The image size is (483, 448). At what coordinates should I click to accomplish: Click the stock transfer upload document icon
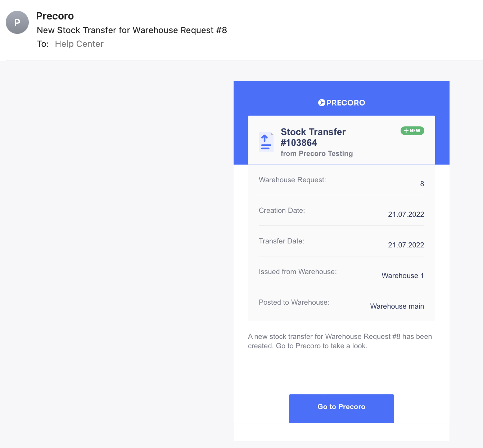point(266,142)
